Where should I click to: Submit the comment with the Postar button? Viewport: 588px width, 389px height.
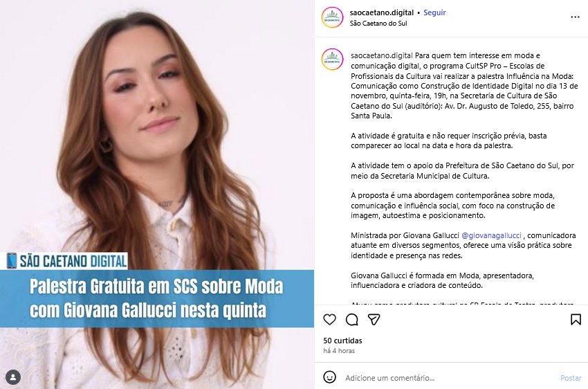coord(571,378)
